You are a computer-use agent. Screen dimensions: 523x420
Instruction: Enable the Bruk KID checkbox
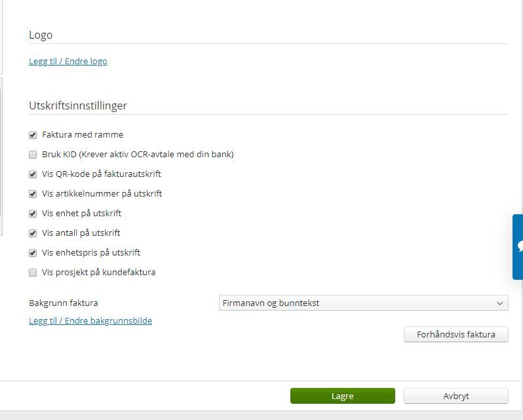(33, 155)
